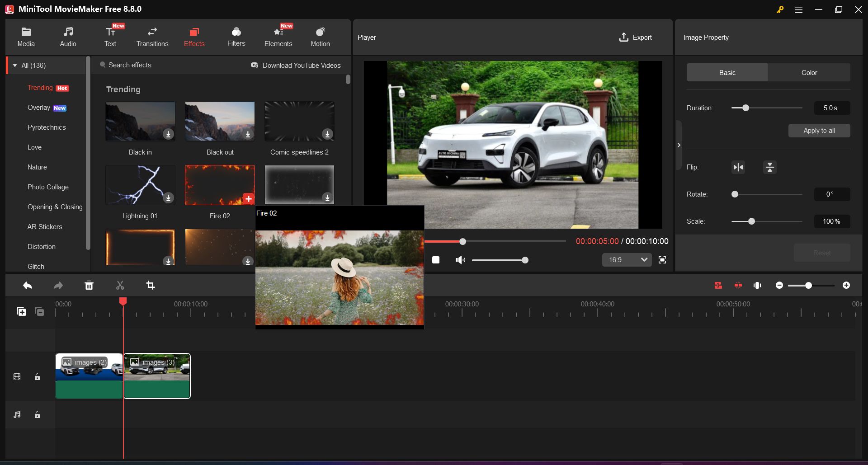Select the Opening & Closing category
The height and width of the screenshot is (465, 868).
point(55,207)
